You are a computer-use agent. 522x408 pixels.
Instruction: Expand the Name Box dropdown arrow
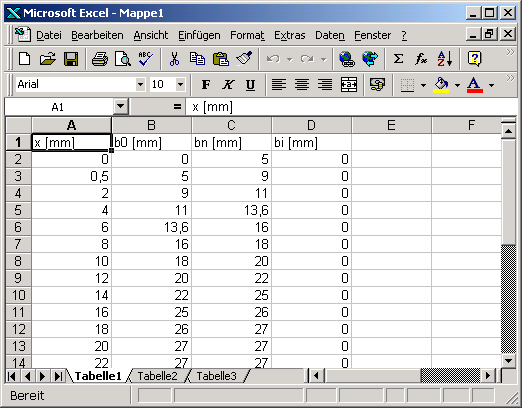120,107
